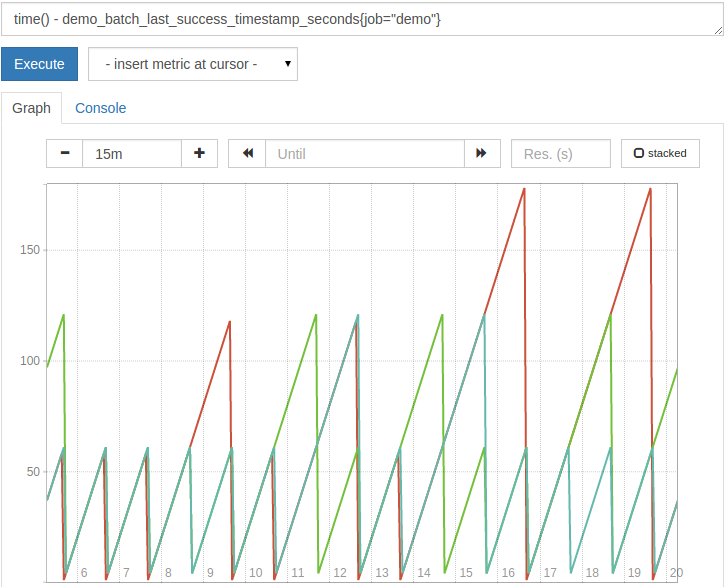Click the x-axis tick label 12
Screen dimensions: 727x587
point(340,572)
